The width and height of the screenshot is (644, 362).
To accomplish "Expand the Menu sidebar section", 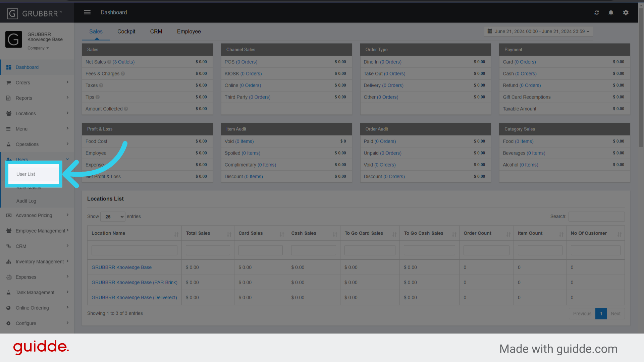I will point(67,128).
